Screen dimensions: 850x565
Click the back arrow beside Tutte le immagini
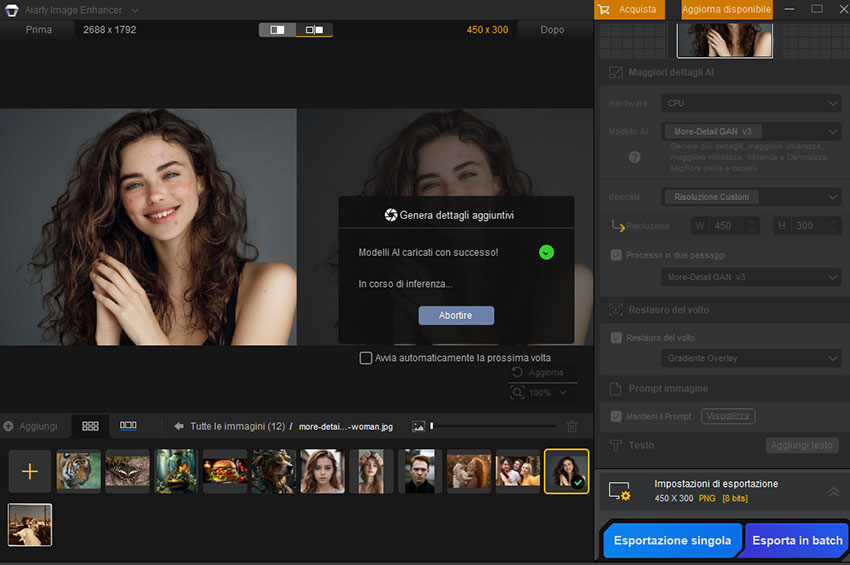(x=178, y=426)
